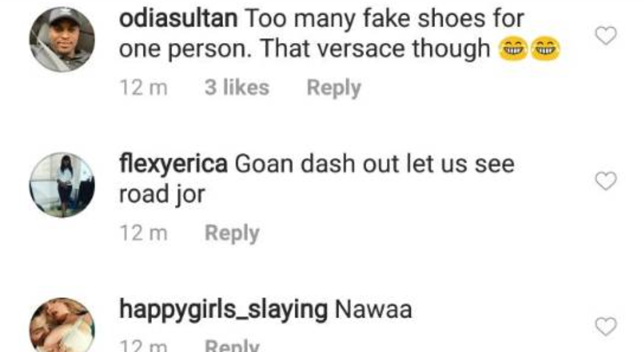Click the "Nawaa" comment text
The image size is (644, 352).
[x=373, y=310]
